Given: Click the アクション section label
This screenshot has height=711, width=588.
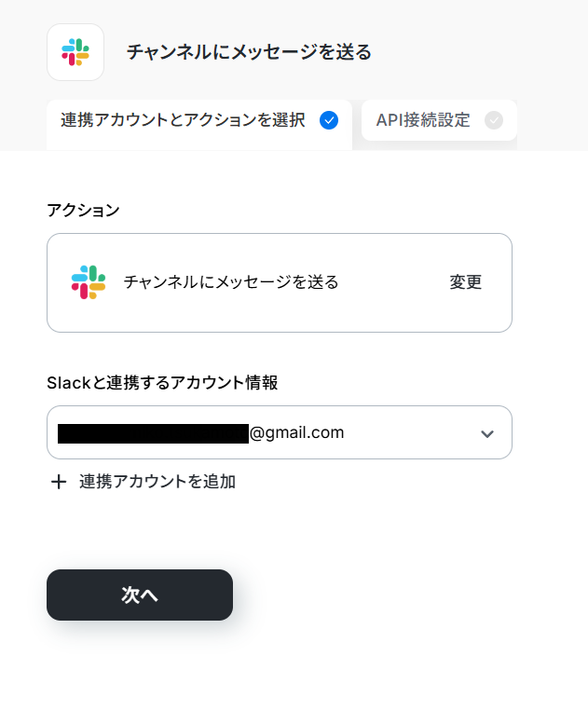Looking at the screenshot, I should (83, 211).
